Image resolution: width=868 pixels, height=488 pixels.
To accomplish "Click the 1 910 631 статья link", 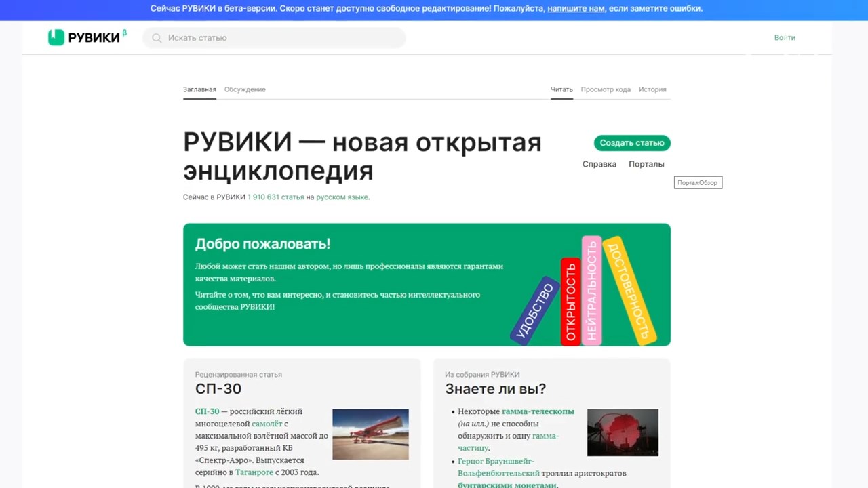I will (275, 197).
